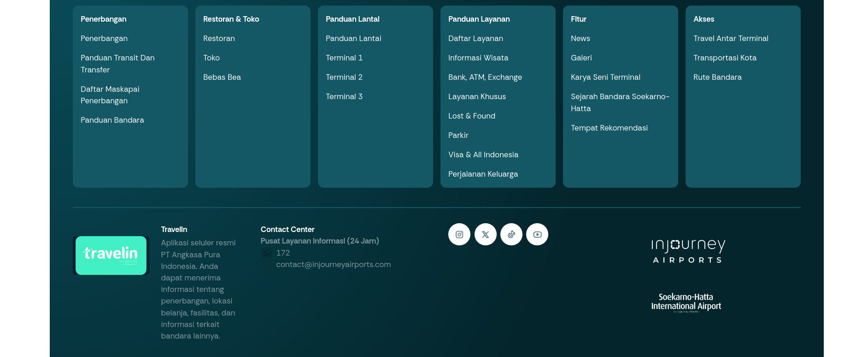This screenshot has width=868, height=357.
Task: Click the WhatsApp icon beside 172
Action: point(267,253)
